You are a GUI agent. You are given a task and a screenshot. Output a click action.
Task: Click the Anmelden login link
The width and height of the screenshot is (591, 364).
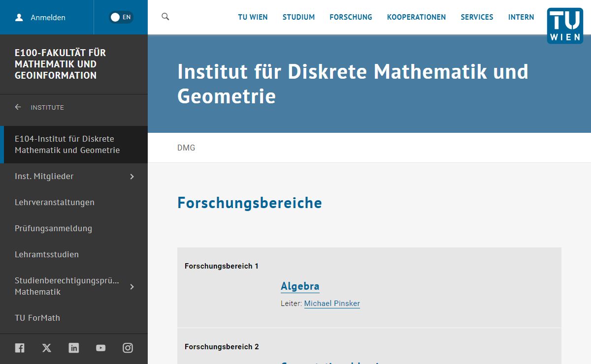(48, 18)
